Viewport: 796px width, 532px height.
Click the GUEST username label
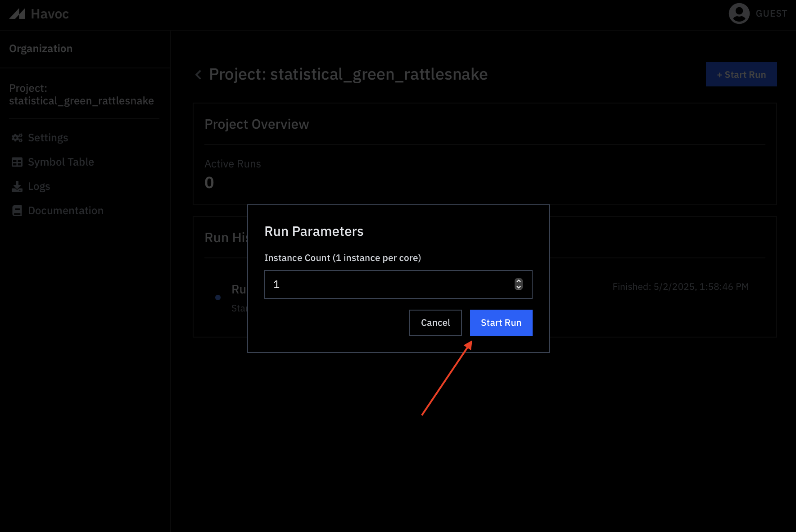tap(771, 14)
